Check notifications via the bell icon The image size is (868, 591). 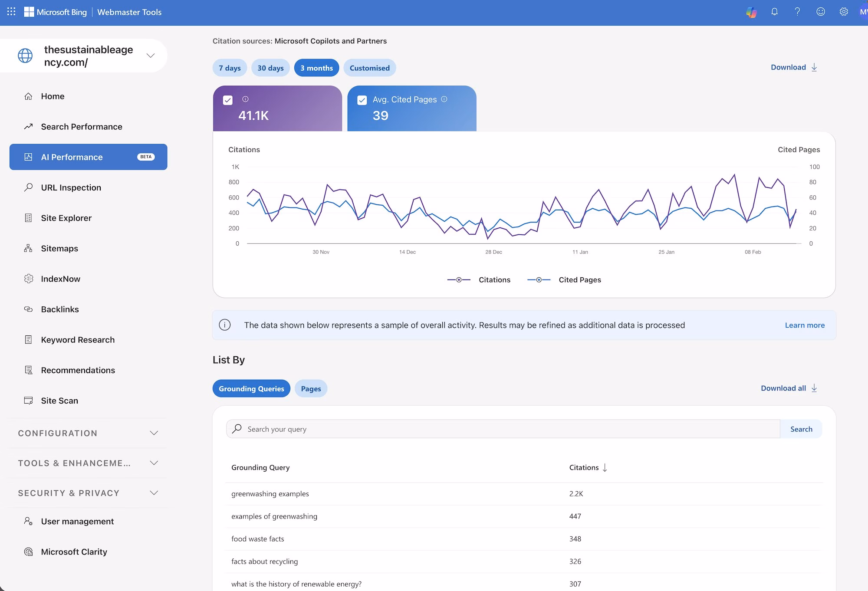(x=774, y=12)
